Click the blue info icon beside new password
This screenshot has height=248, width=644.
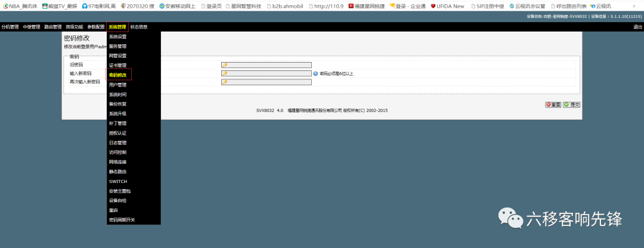[x=315, y=74]
